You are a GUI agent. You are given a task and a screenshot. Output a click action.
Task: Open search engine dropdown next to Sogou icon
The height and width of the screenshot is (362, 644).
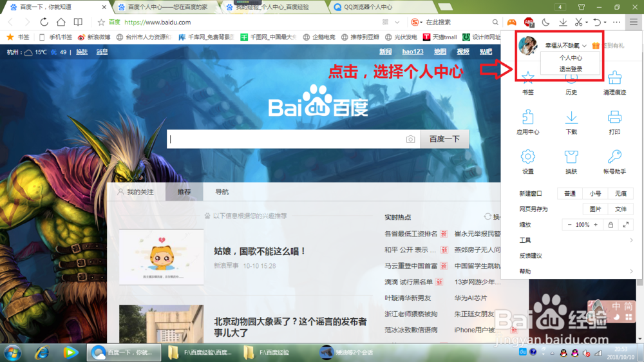pos(421,23)
